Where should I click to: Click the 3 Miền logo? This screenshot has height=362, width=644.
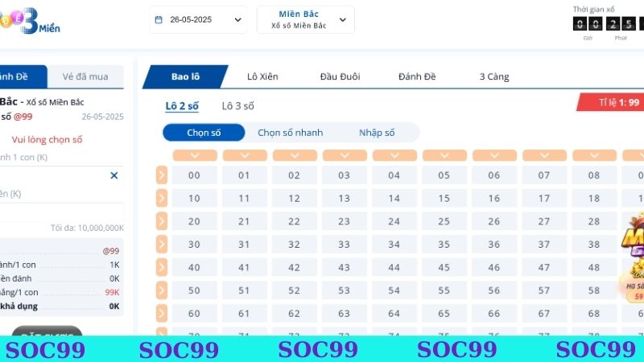(30, 21)
